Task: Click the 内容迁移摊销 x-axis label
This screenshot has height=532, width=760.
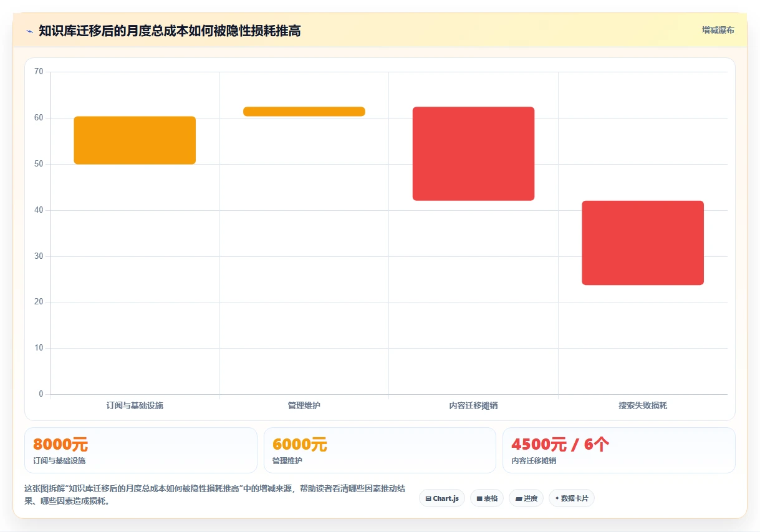Action: (473, 405)
